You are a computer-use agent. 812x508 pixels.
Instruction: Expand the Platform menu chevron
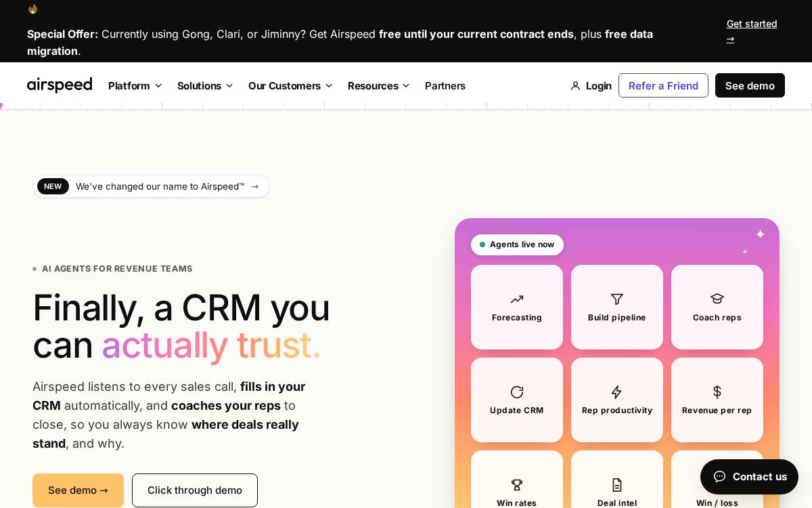point(158,86)
